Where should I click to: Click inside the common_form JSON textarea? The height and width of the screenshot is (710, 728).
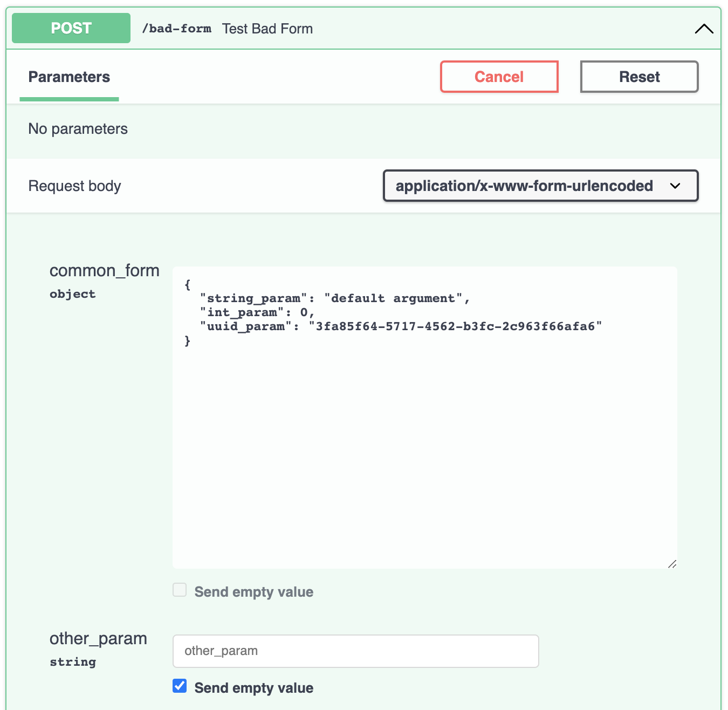point(425,418)
